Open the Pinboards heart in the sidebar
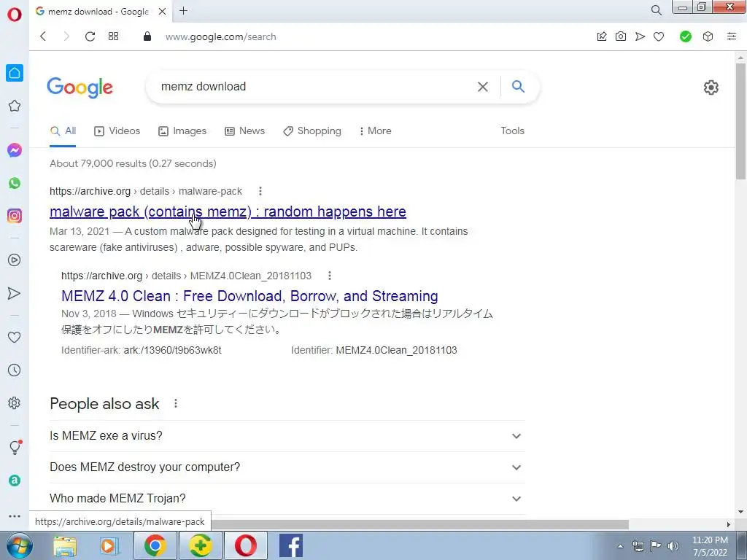747x560 pixels. tap(15, 337)
